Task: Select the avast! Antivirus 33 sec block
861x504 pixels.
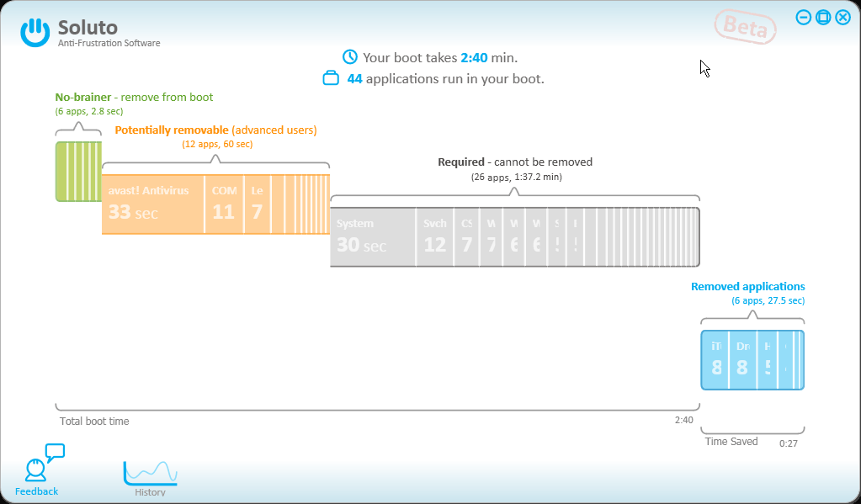Action: [x=152, y=204]
